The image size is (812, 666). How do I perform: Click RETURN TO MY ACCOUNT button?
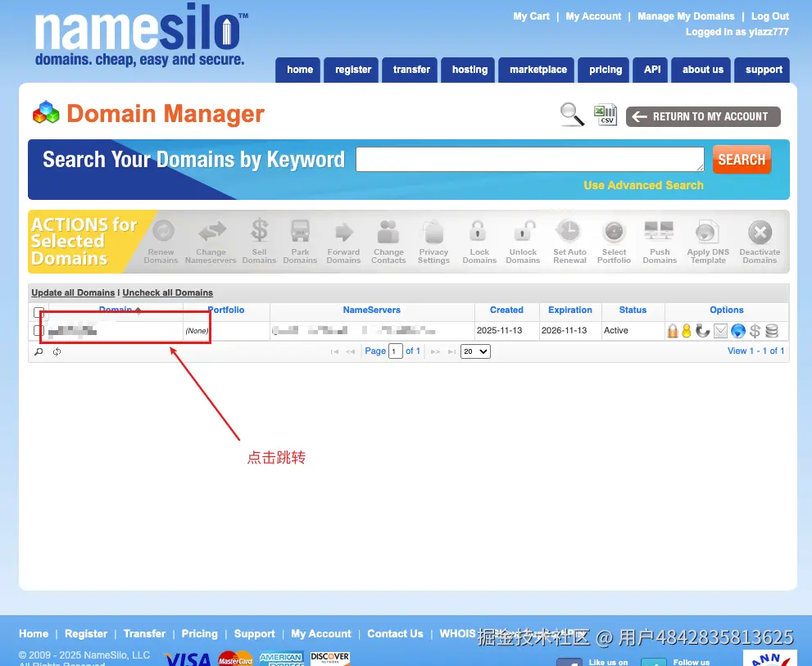[x=703, y=116]
